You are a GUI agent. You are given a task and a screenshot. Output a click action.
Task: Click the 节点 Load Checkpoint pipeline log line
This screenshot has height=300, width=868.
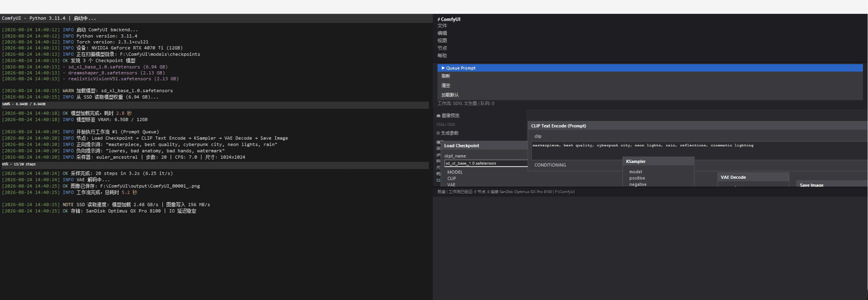145,138
